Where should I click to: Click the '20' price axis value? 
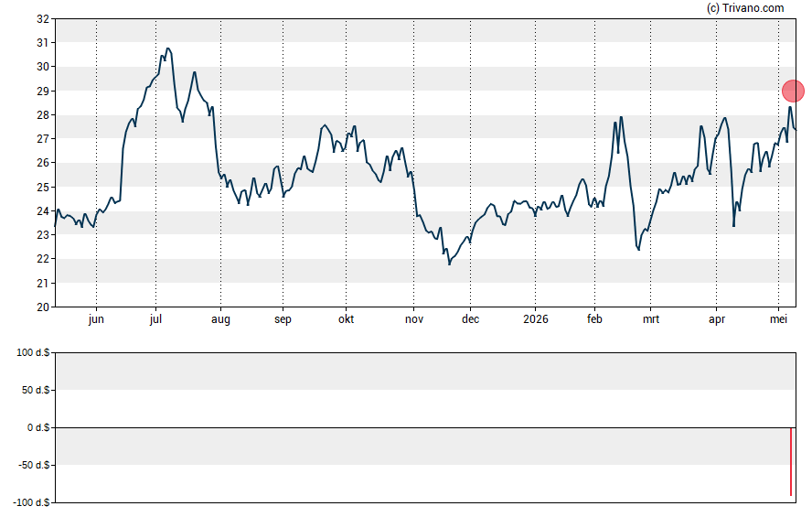(43, 307)
